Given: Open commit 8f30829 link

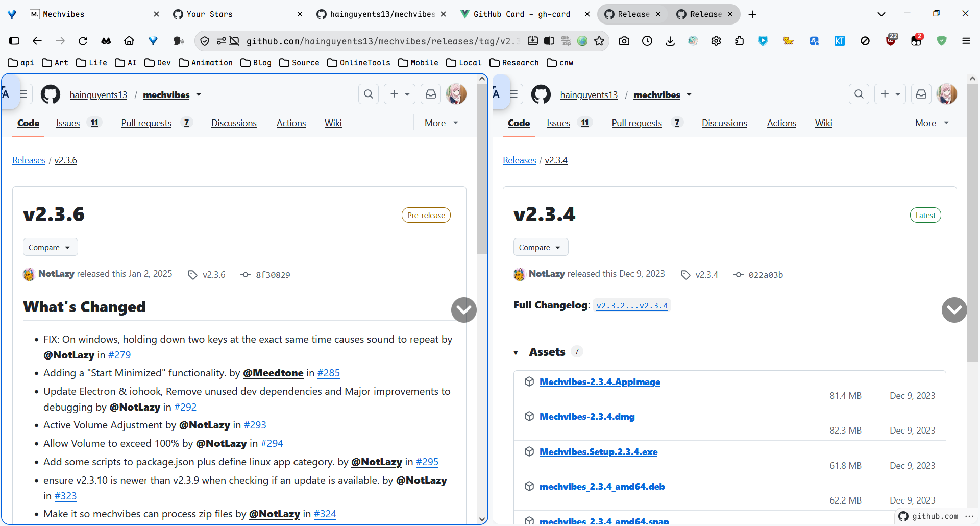Looking at the screenshot, I should [273, 275].
